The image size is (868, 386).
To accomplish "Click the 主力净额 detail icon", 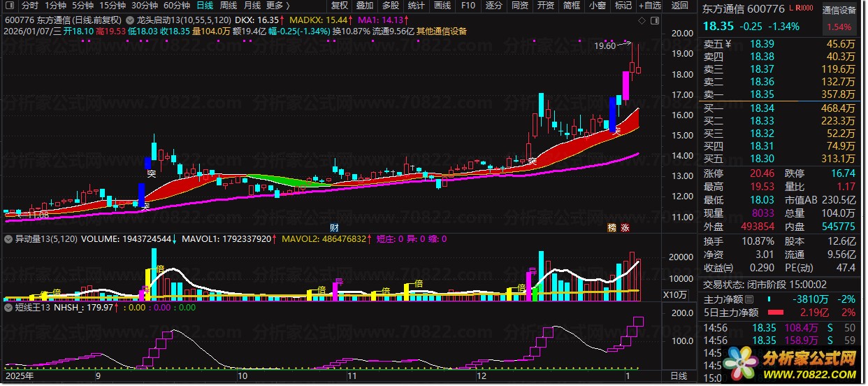I will [x=748, y=299].
